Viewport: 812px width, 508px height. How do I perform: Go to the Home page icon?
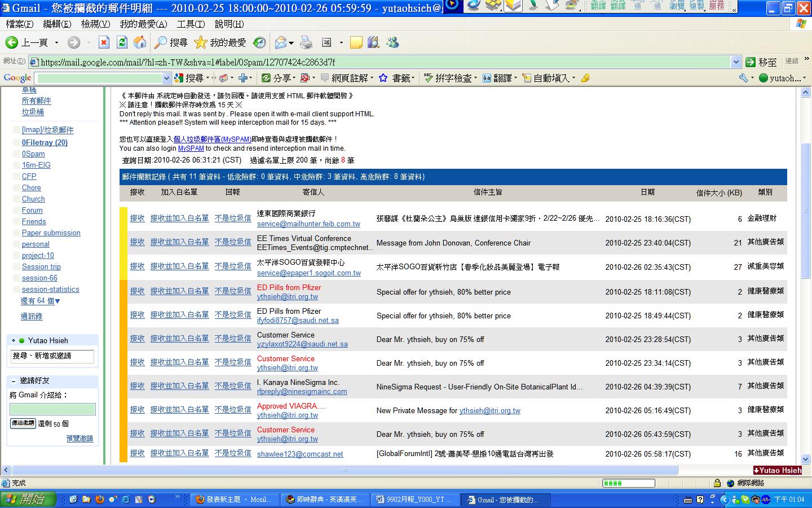click(140, 42)
